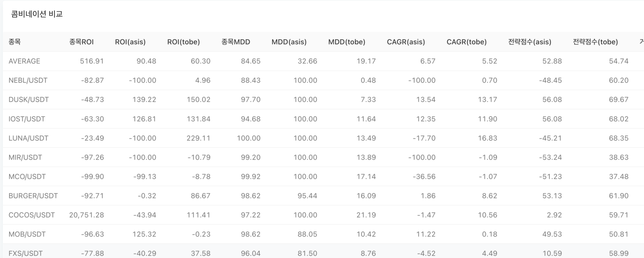Image resolution: width=644 pixels, height=258 pixels.
Task: Click the MIR/USDT symbol name
Action: point(25,157)
